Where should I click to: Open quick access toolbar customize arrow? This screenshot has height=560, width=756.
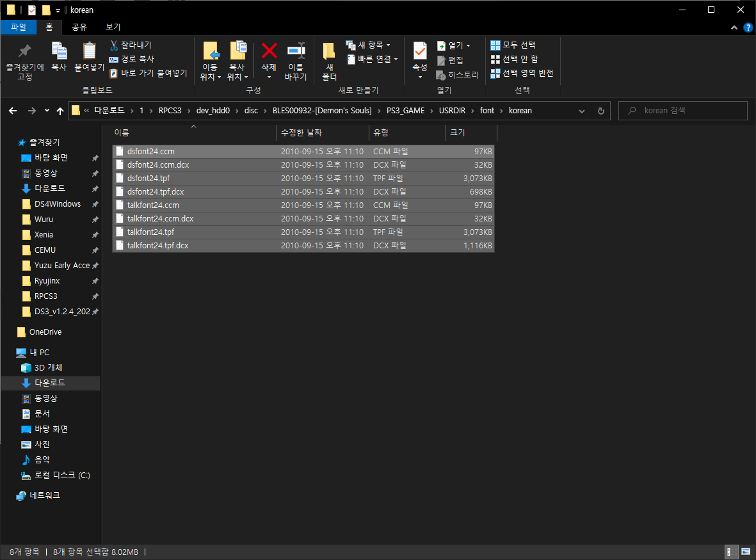[58, 10]
